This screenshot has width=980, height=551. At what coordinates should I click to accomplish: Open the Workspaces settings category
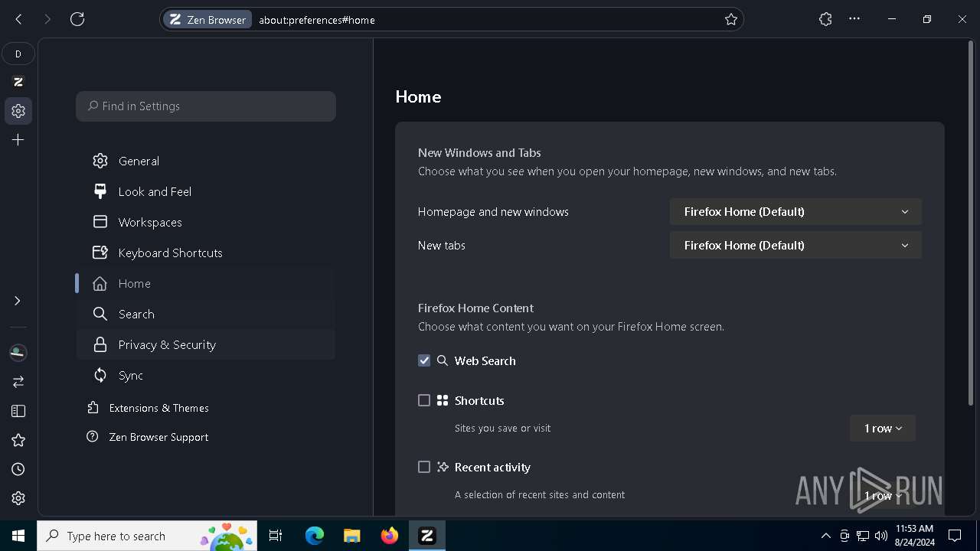[205, 222]
